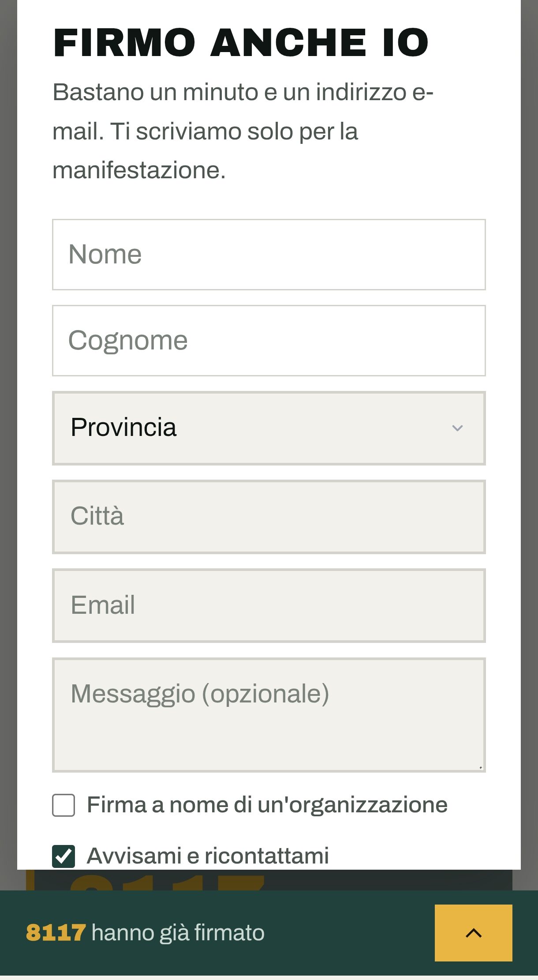
Task: Click the 'hanno già firmato' text
Action: [x=178, y=933]
